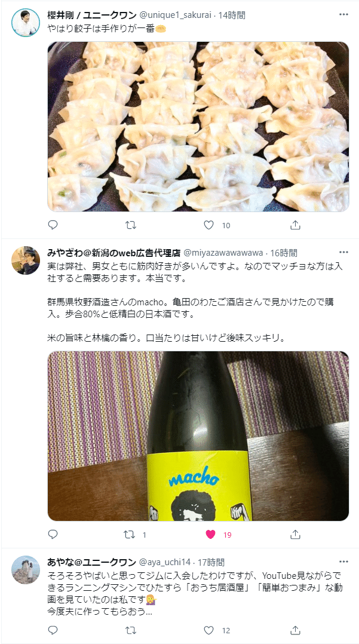Retweet aya_uchi14's gym tweet
This screenshot has width=359, height=644.
click(x=130, y=630)
